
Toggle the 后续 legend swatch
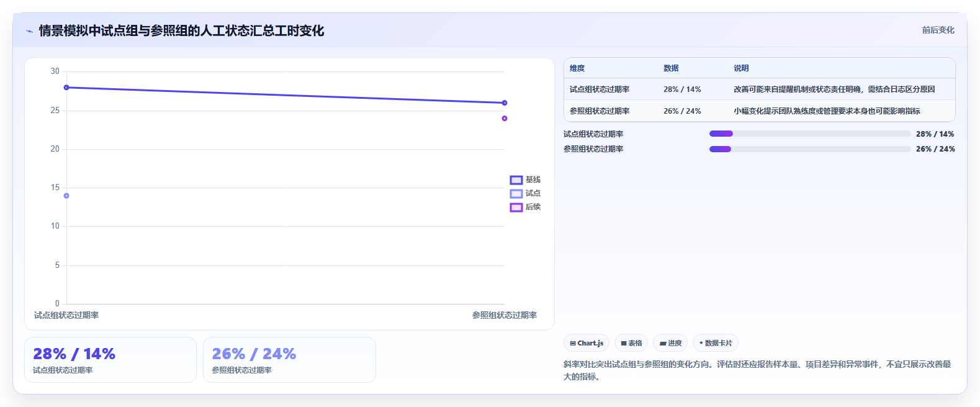tap(516, 208)
